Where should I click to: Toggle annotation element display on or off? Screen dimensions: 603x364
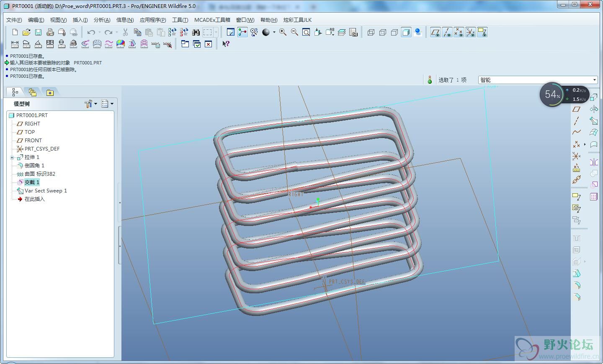[482, 32]
